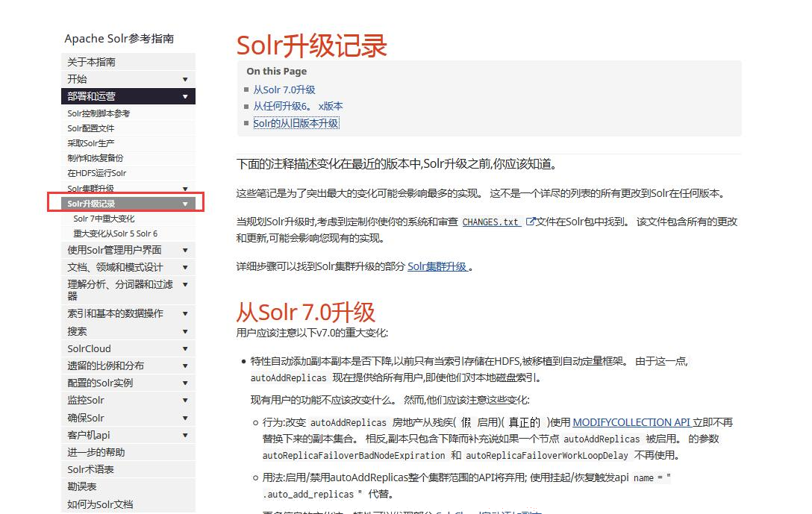Open 遗留的比例和分布 sidebar section
Viewport: 812px width, 514px height.
pos(106,366)
